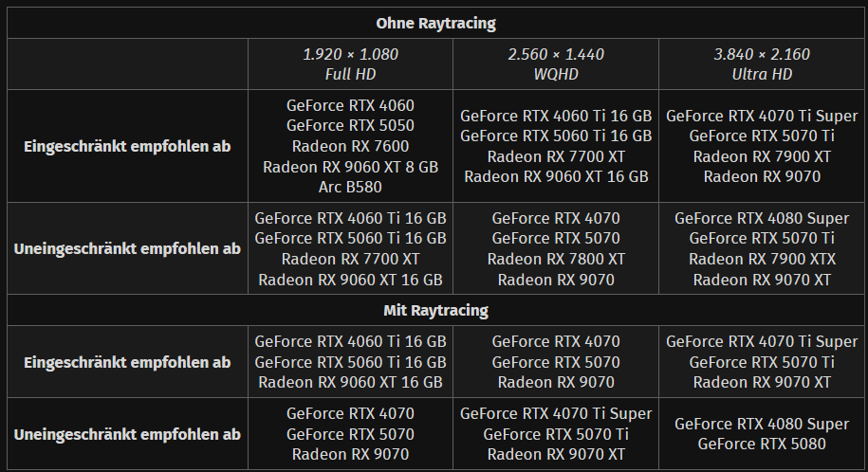Screen dimensions: 868x472
Task: Select the 'GeForce RTX 5050' entry
Action: pyautogui.click(x=350, y=126)
